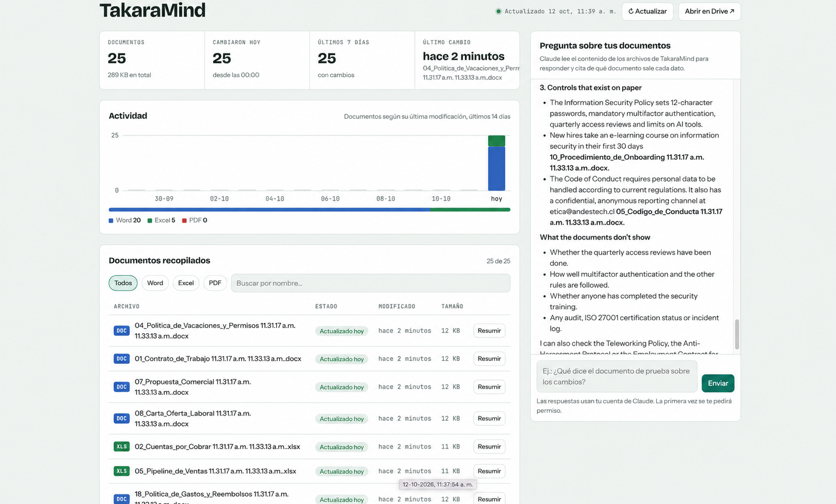Select the Todos filter tab
Viewport: 836px width, 504px height.
pyautogui.click(x=123, y=283)
